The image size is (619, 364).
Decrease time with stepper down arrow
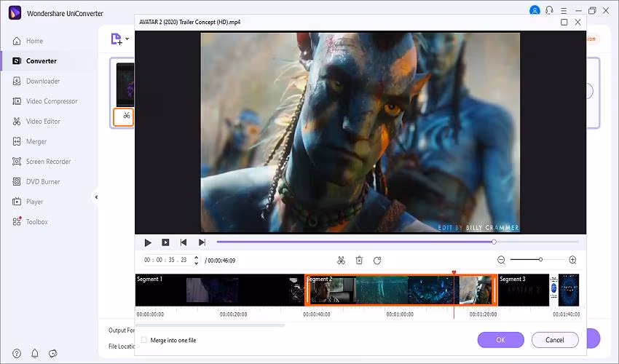point(196,263)
